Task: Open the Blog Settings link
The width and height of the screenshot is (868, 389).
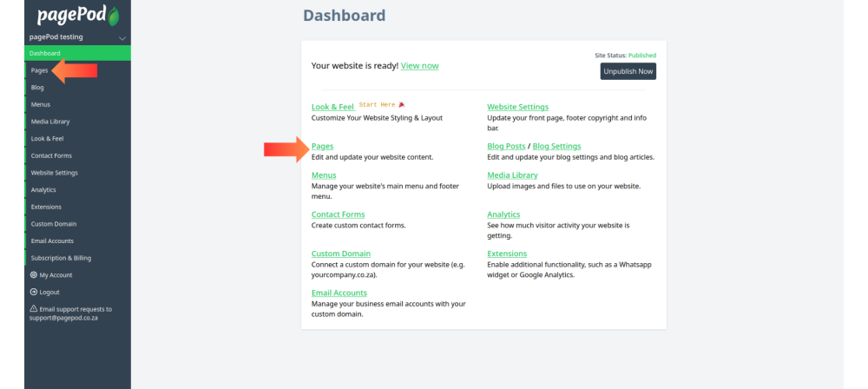Action: (557, 146)
